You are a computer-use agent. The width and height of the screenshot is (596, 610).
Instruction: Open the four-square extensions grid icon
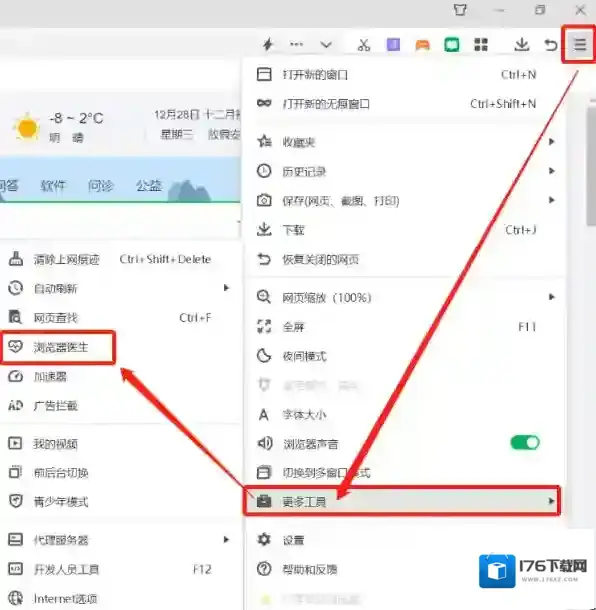pos(481,44)
